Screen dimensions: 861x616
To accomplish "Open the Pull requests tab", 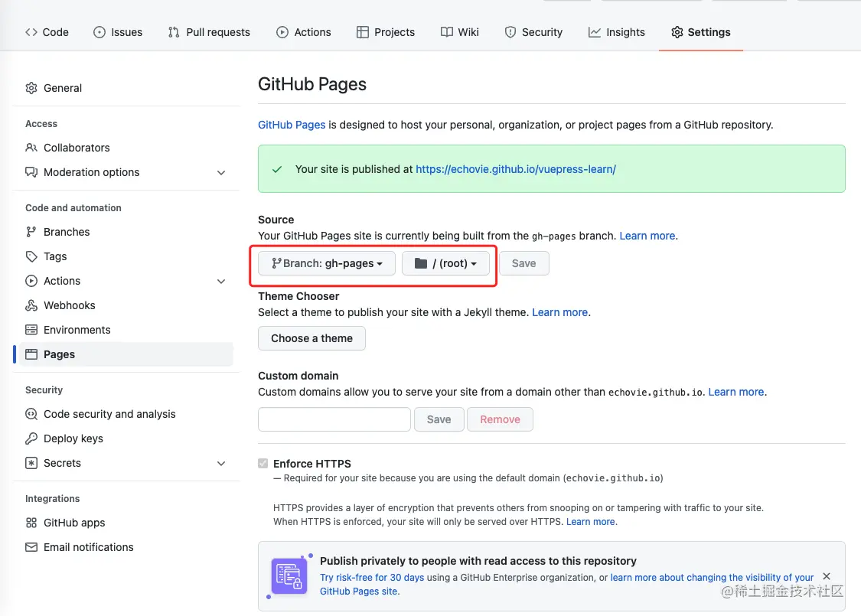I will pos(209,32).
